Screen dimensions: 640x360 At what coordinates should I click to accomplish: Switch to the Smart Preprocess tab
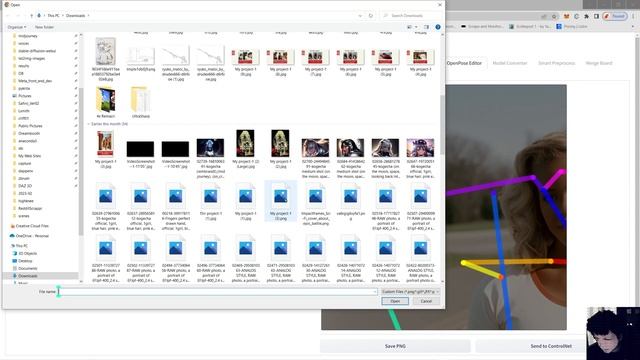556,63
